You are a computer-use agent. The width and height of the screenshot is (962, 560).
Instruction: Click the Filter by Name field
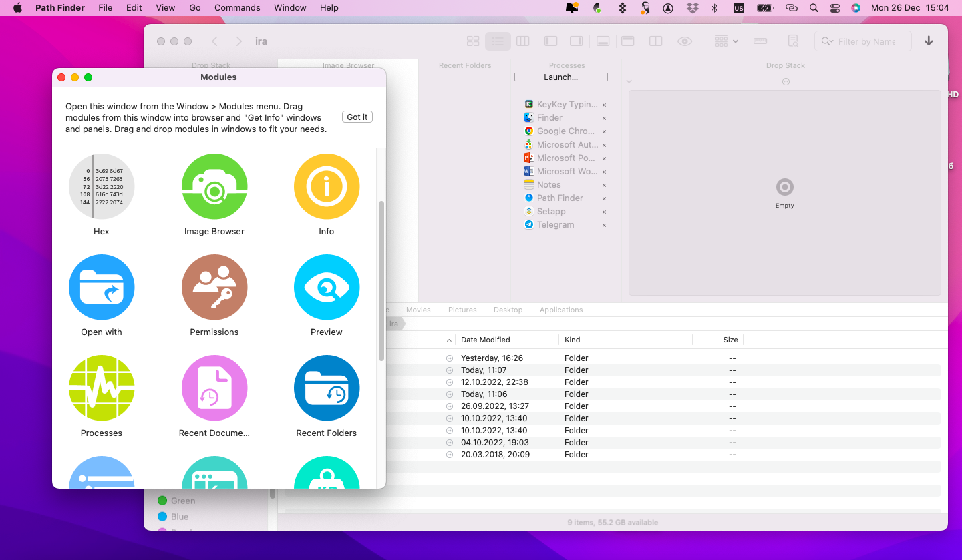(x=863, y=41)
